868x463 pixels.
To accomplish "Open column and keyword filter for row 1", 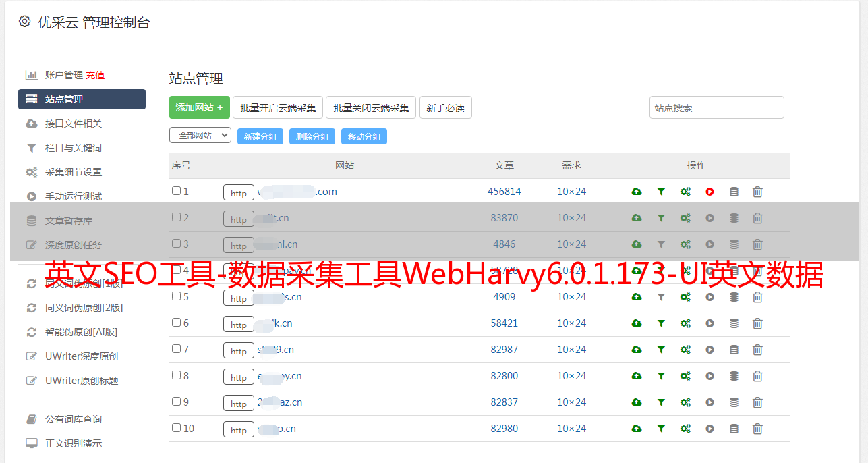I will pyautogui.click(x=661, y=192).
